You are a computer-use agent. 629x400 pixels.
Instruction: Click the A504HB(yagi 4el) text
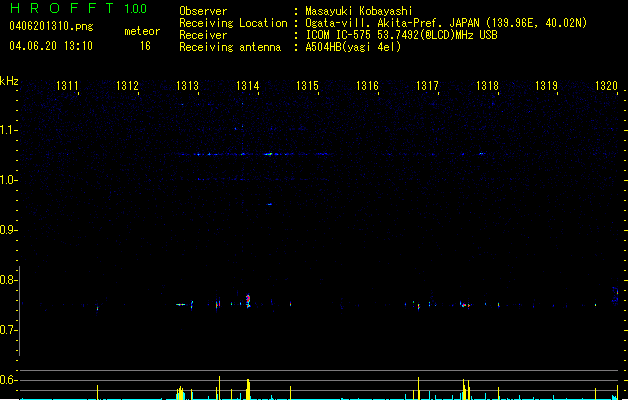(353, 47)
